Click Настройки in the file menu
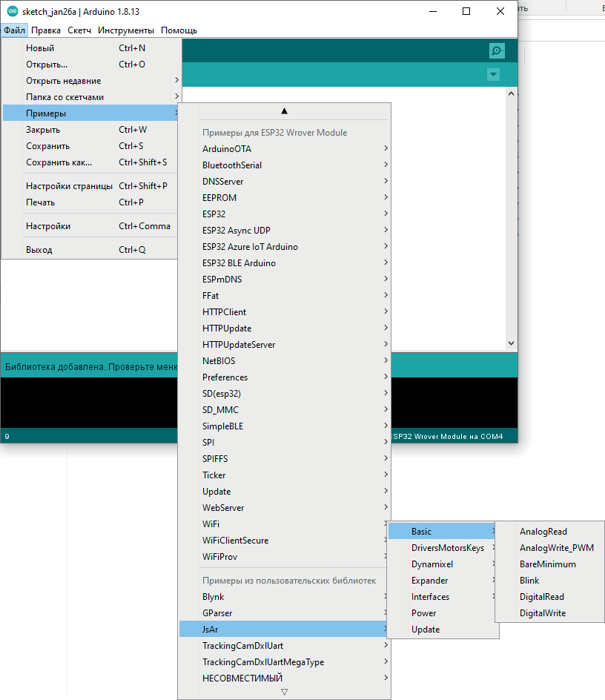 (48, 226)
